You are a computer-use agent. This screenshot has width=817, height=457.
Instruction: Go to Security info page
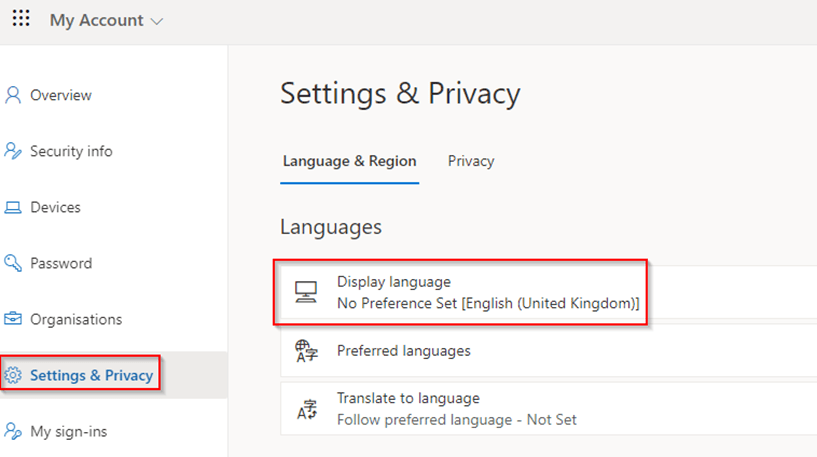point(71,151)
